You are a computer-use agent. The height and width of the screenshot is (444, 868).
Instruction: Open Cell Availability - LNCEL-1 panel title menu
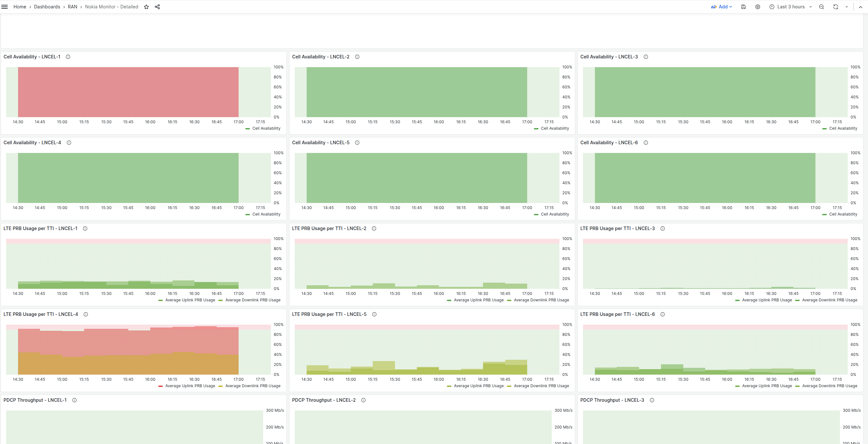pyautogui.click(x=32, y=57)
